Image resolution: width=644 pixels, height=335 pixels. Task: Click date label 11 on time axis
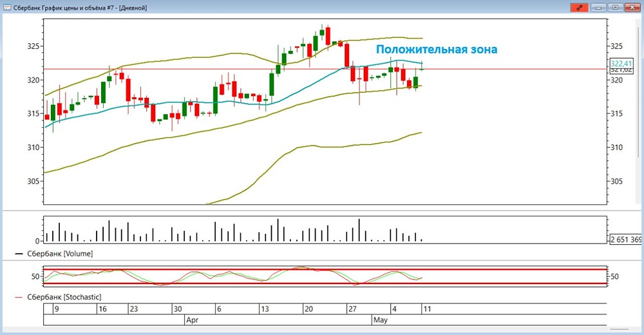[x=427, y=309]
